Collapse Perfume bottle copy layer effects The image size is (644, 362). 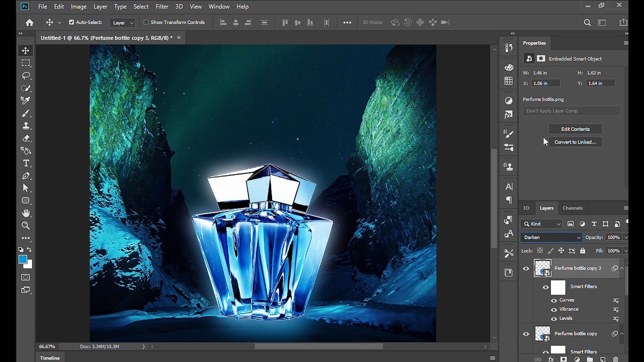pyautogui.click(x=621, y=334)
